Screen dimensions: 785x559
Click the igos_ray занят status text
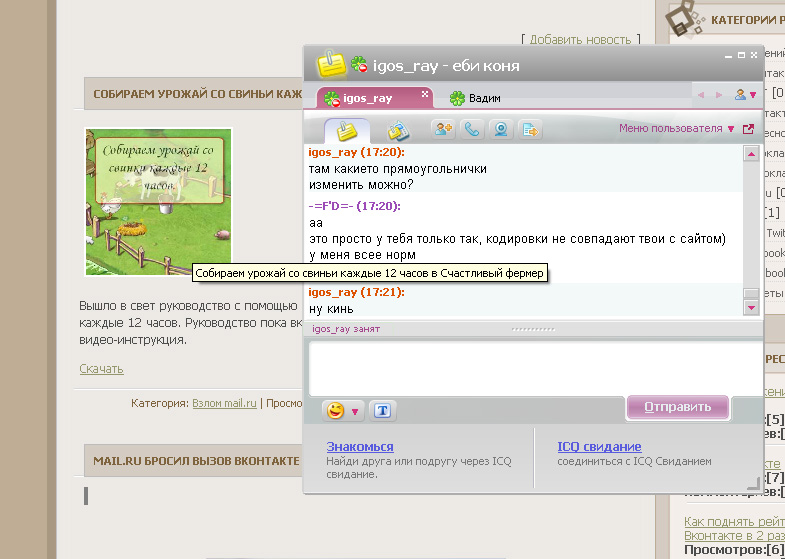click(346, 329)
